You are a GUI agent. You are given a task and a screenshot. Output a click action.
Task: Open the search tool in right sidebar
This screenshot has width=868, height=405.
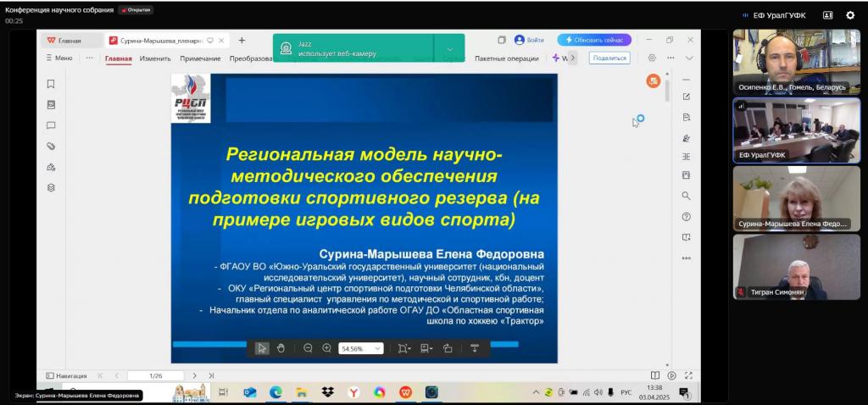686,196
